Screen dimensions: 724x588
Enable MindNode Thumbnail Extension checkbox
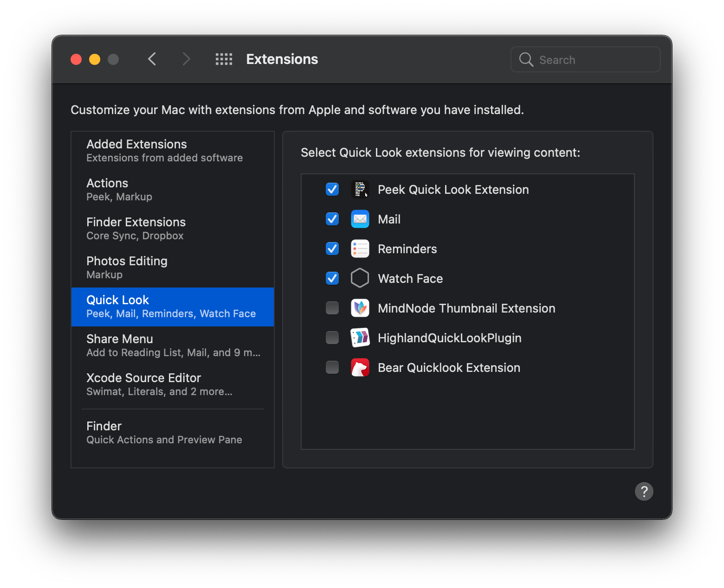[x=332, y=308]
